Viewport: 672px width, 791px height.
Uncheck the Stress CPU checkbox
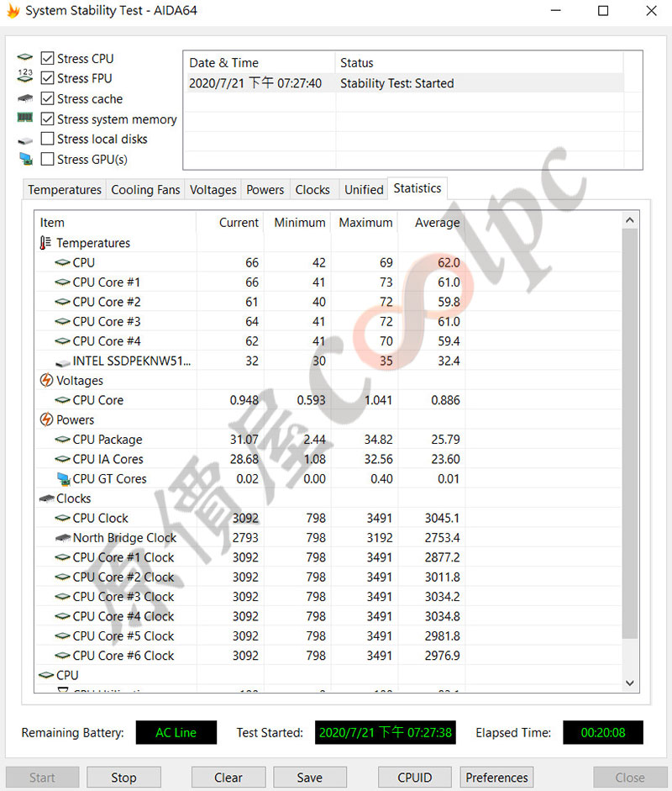coord(47,59)
